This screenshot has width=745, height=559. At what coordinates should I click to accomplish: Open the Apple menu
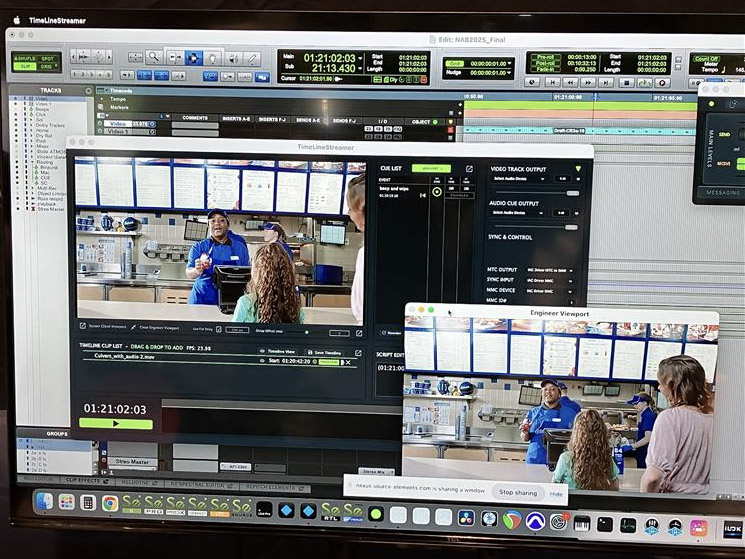(17, 20)
